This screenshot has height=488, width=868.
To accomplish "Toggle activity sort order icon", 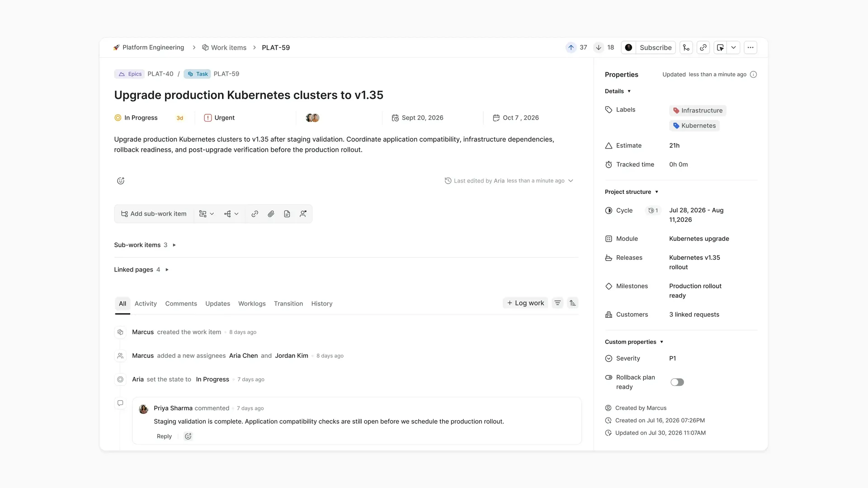I will point(573,303).
